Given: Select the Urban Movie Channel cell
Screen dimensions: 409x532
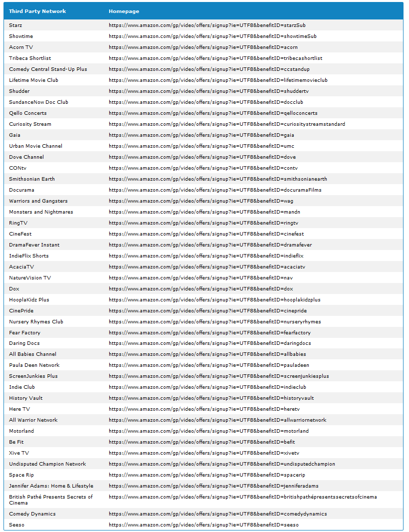Looking at the screenshot, I should 35,146.
